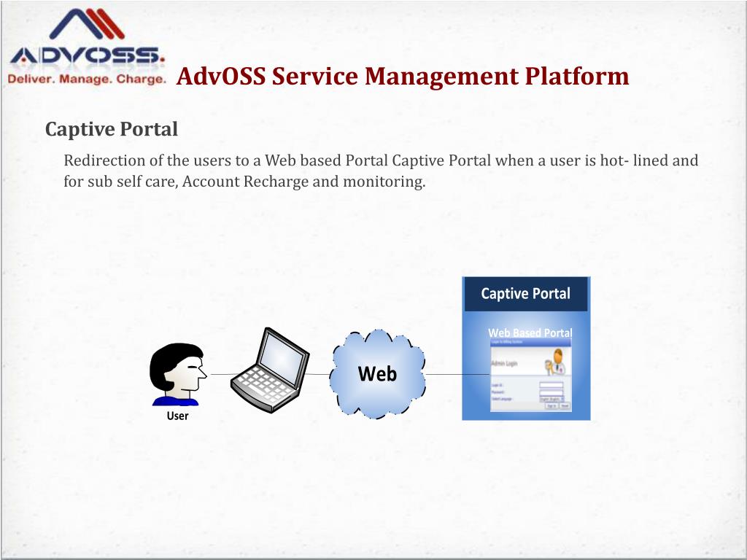The image size is (747, 560).
Task: Select the 'AdvOSS Service Management Platform' title
Action: [403, 76]
